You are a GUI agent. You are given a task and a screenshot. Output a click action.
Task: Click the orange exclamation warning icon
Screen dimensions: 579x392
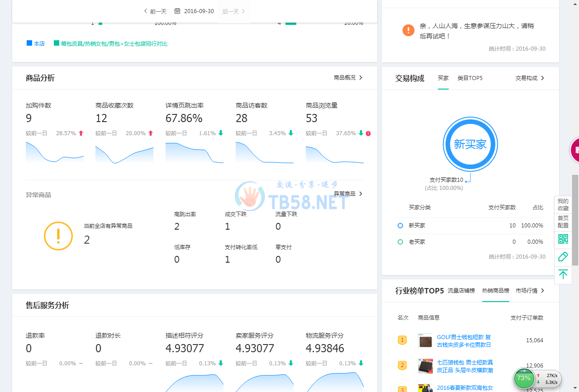click(x=408, y=30)
